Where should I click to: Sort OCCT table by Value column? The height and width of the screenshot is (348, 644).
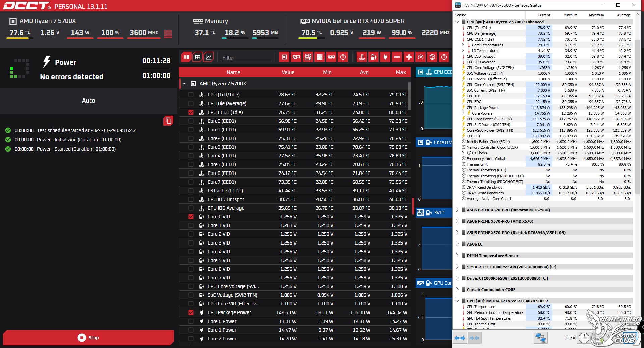coord(288,72)
